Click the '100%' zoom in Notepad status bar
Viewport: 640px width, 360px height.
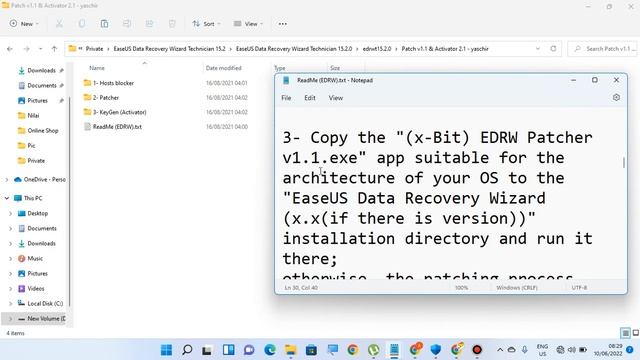461,288
